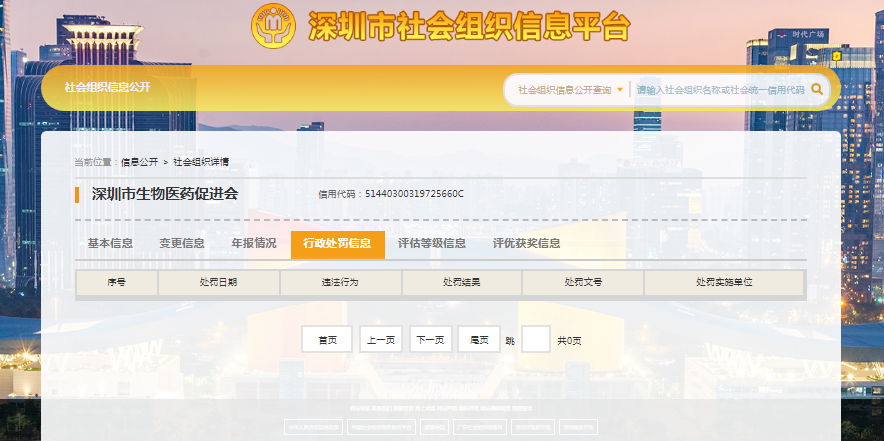Open the 社会组织信息公开查询 dropdown
The image size is (884, 441).
tap(570, 89)
